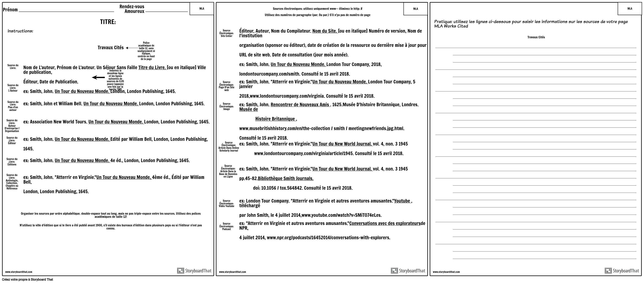Click the 'Travaux Cités' heading beside the arrow note
The width and height of the screenshot is (644, 283).
click(x=110, y=48)
